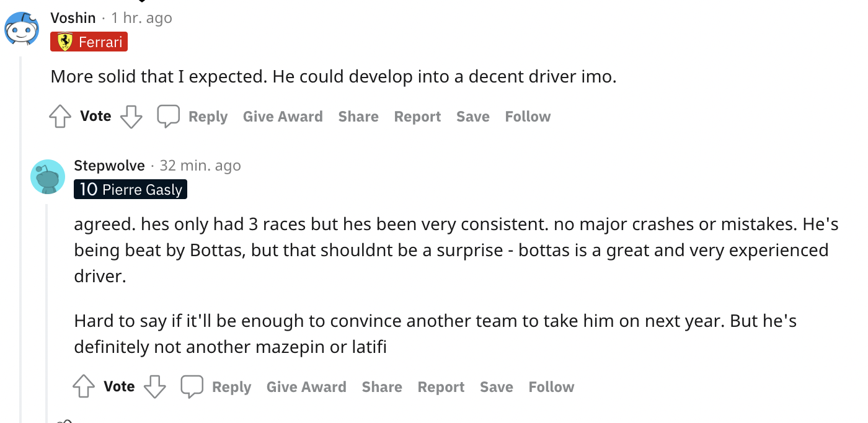
Task: Follow Voshin's comment thread
Action: pyautogui.click(x=528, y=117)
